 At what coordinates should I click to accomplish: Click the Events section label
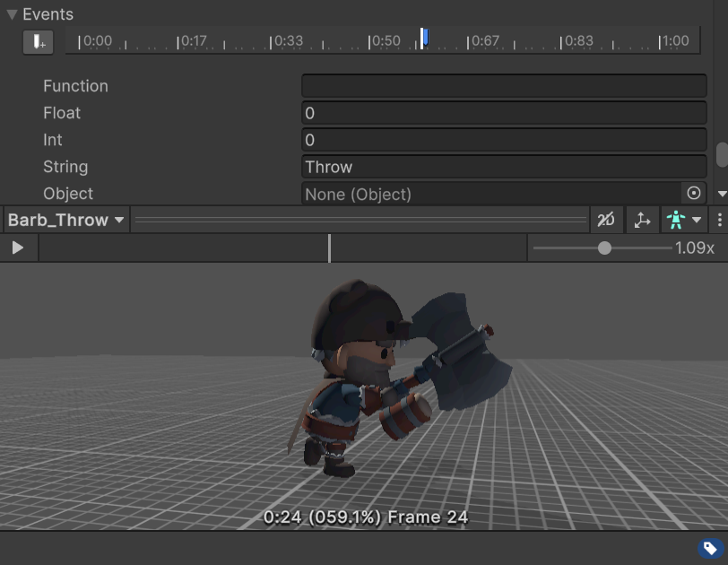48,14
